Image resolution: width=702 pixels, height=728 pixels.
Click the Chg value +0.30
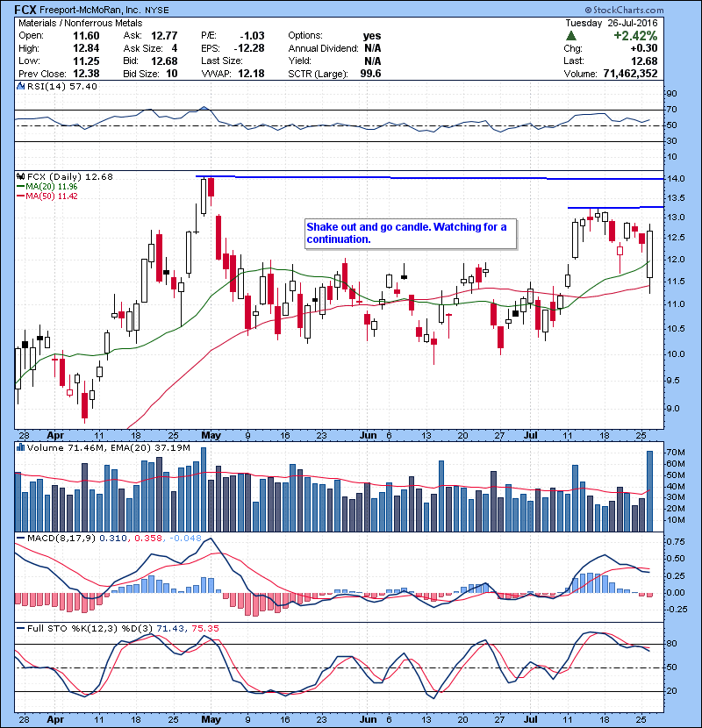(644, 48)
